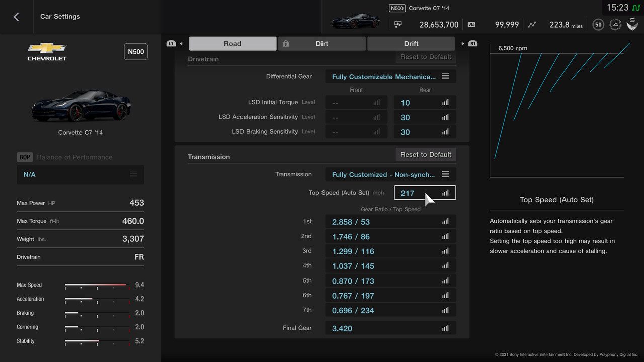Reset Transmission settings to default

point(426,154)
